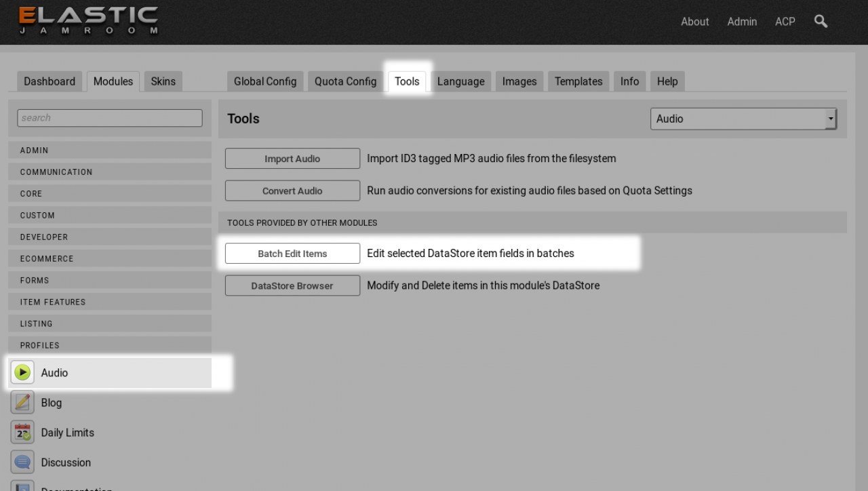Open the Skins tab
Viewport: 868px width, 491px height.
(x=163, y=81)
